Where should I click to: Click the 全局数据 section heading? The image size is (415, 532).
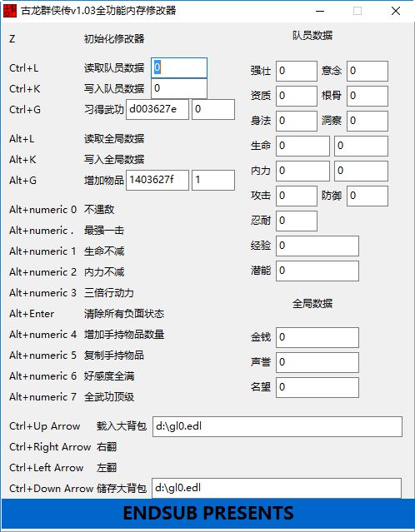click(x=312, y=303)
